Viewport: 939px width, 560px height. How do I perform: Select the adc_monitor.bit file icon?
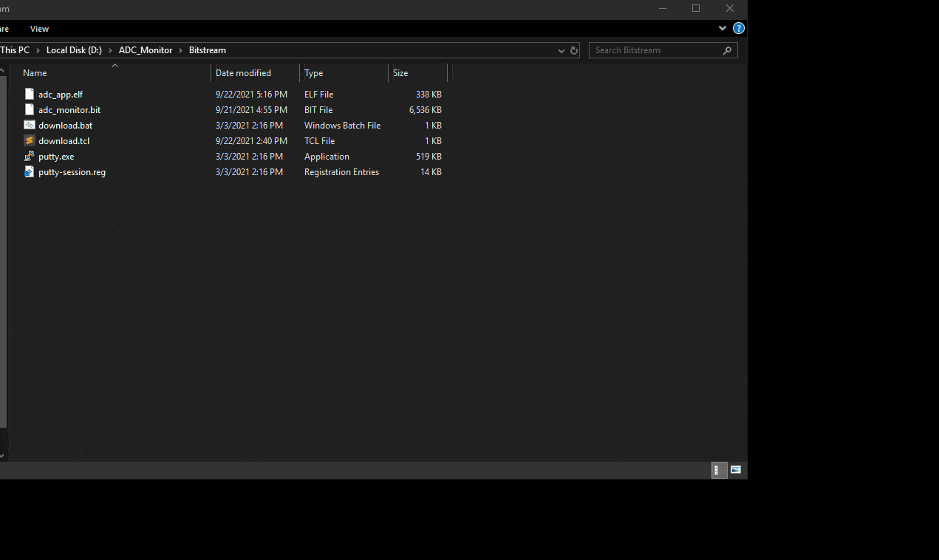click(30, 110)
